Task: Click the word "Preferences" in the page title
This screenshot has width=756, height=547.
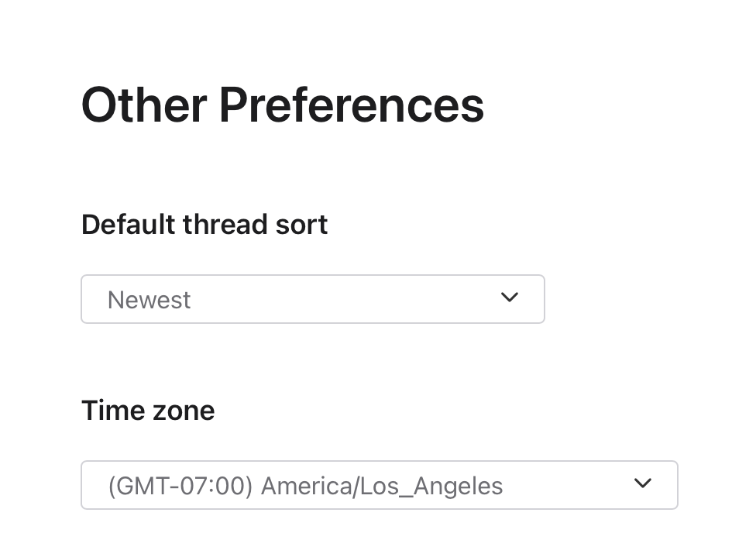Action: click(351, 105)
